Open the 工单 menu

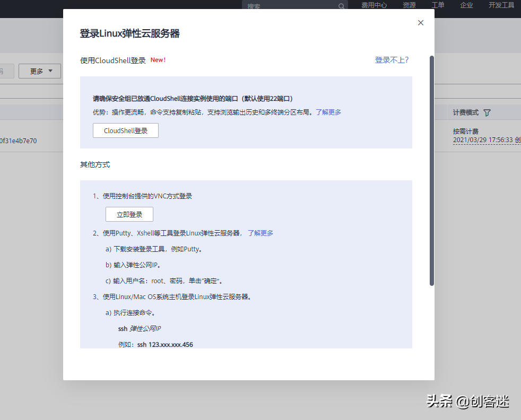coord(438,5)
